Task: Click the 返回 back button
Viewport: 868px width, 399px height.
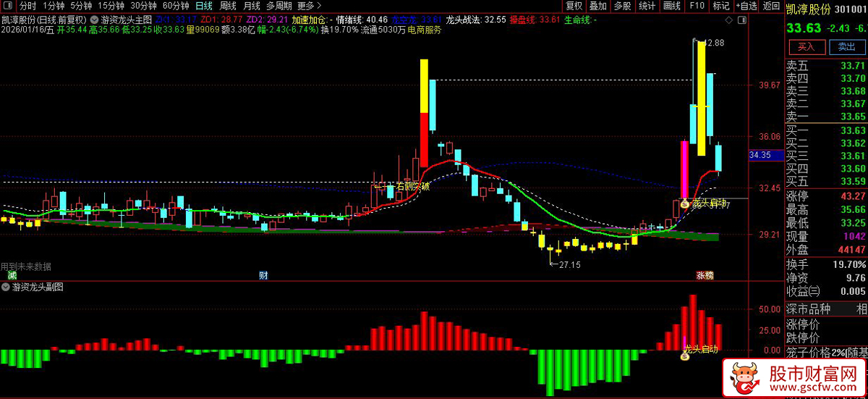Action: click(771, 6)
